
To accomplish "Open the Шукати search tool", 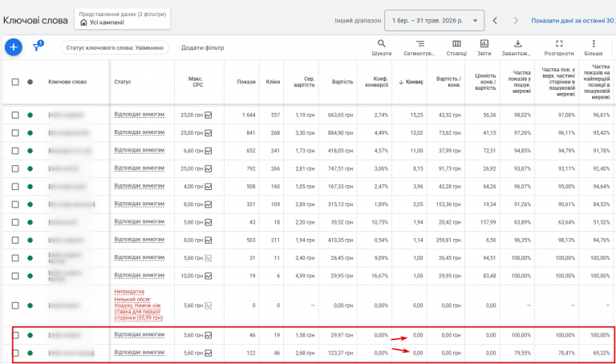I will [382, 47].
